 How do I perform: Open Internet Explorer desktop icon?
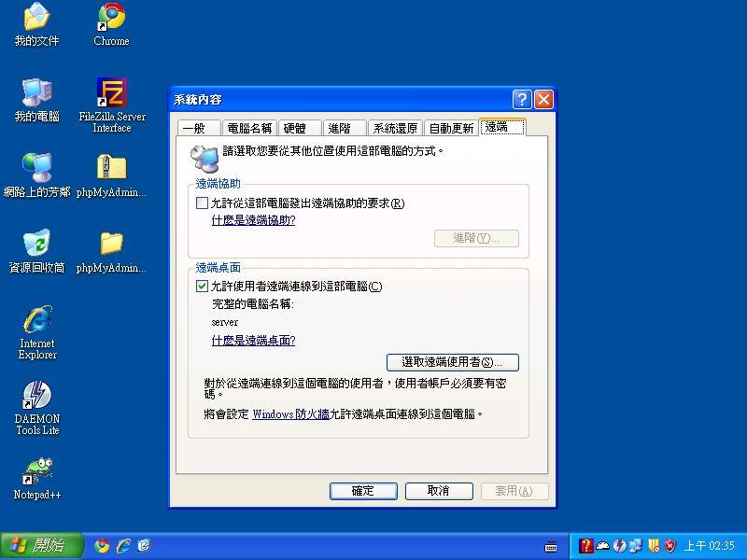(x=37, y=322)
